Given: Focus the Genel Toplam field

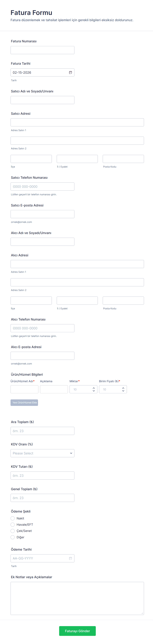Looking at the screenshot, I should coord(42,498).
